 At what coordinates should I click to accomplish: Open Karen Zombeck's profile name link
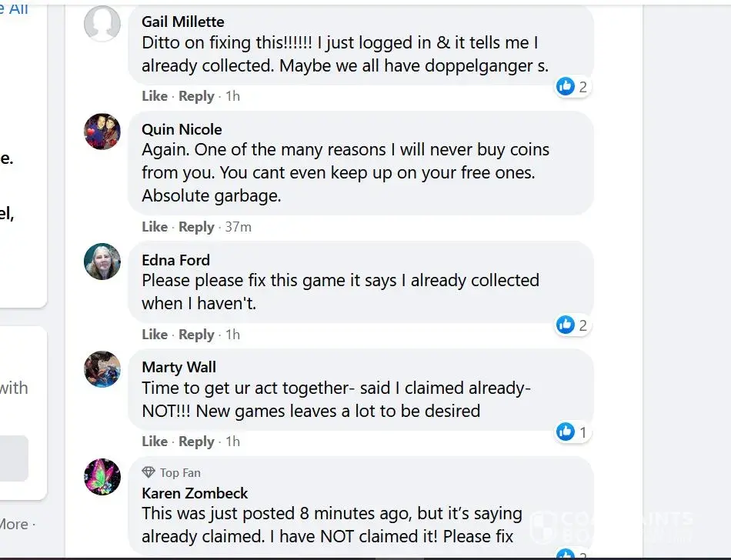coord(195,493)
